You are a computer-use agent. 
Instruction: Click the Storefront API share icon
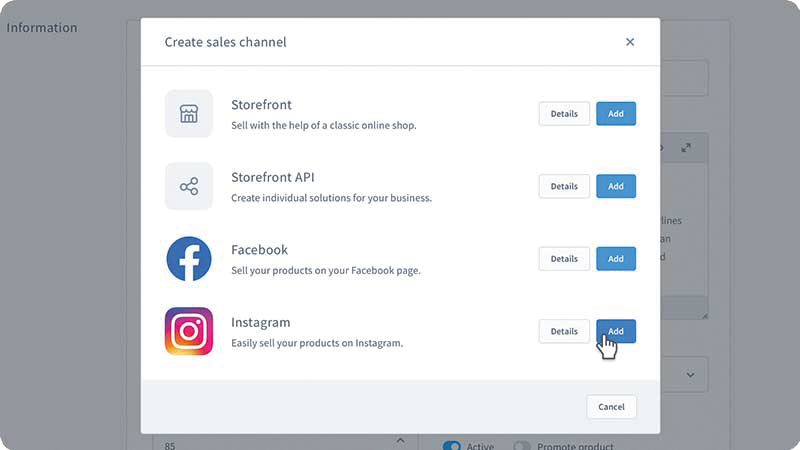(188, 186)
